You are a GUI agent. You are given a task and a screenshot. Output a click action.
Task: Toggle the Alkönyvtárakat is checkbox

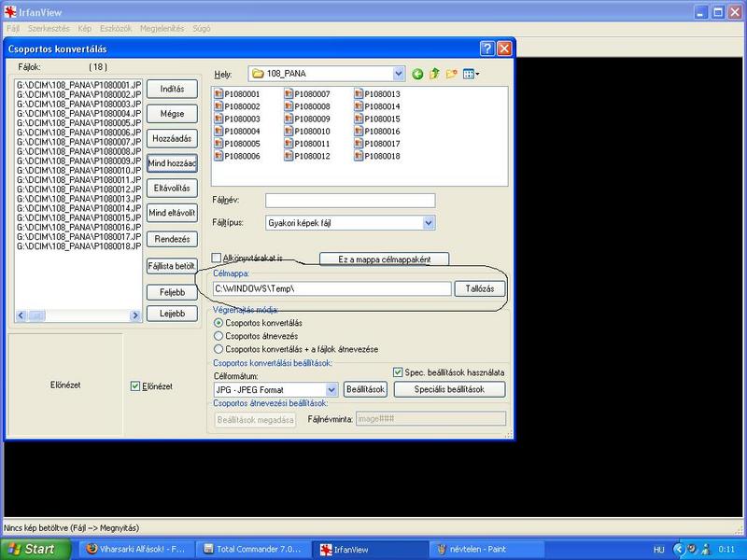pyautogui.click(x=217, y=258)
